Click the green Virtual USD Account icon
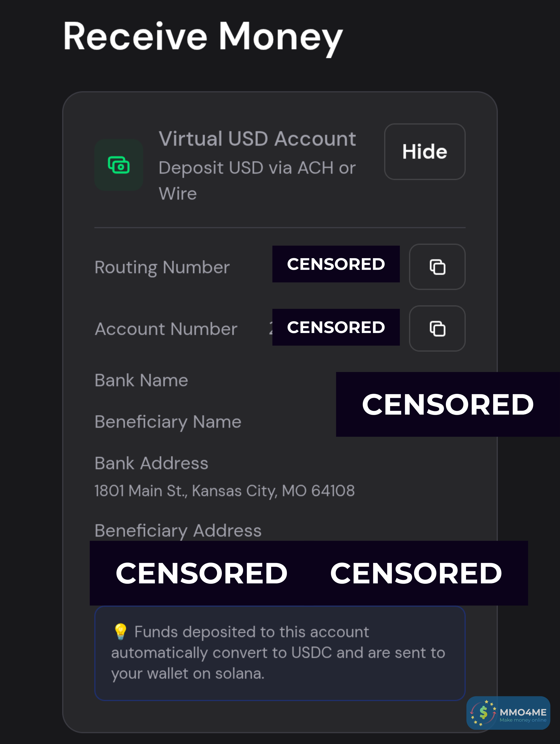 [x=119, y=165]
